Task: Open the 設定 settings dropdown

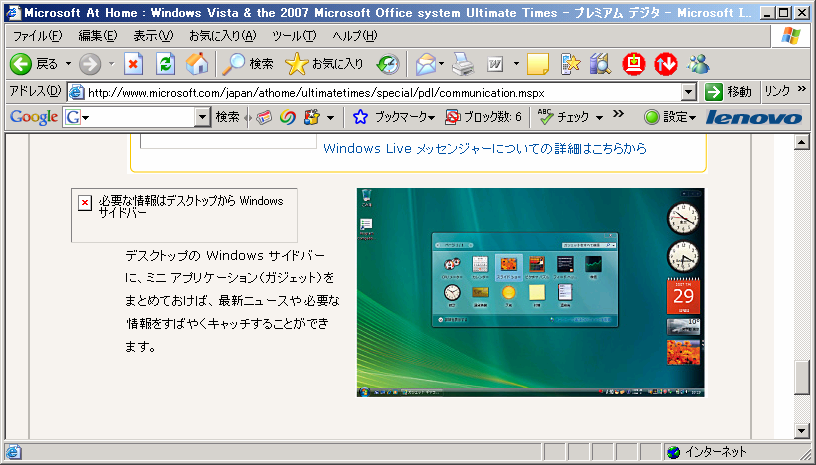Action: point(670,118)
